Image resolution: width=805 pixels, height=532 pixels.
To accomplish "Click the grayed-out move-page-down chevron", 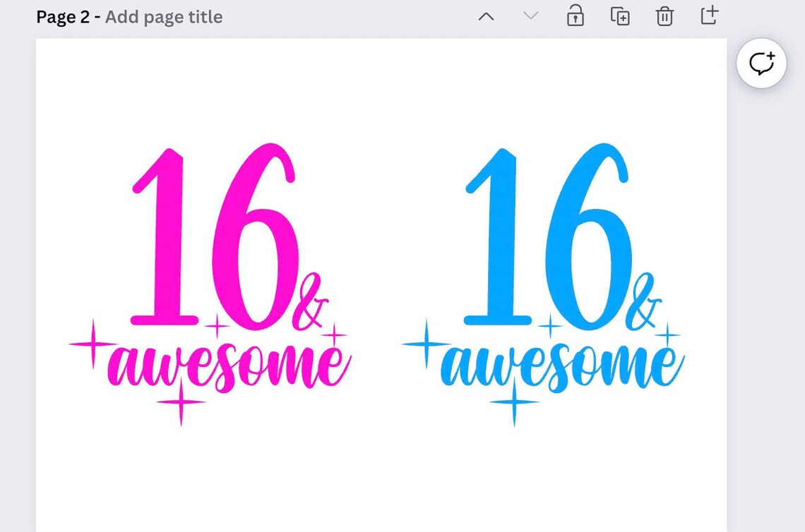I will pyautogui.click(x=530, y=16).
